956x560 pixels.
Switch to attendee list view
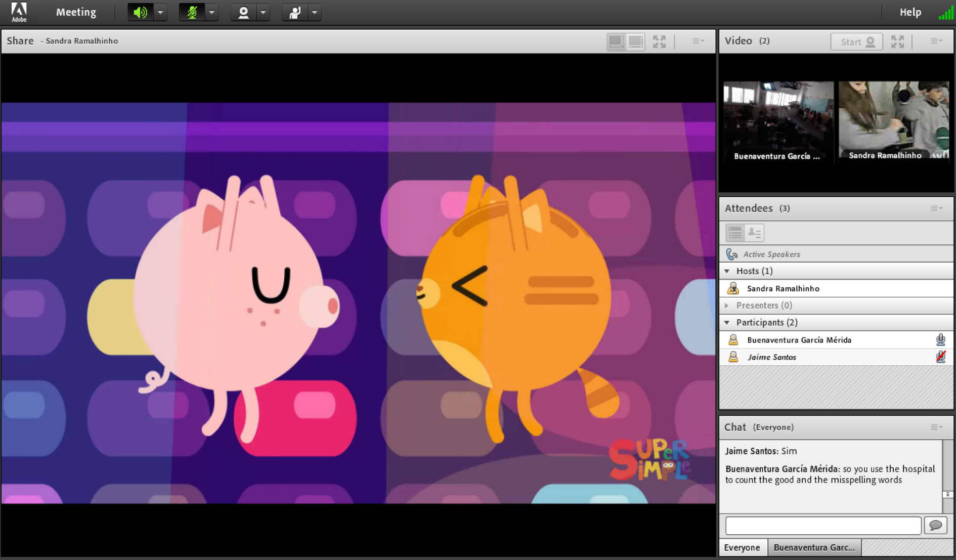click(x=735, y=233)
